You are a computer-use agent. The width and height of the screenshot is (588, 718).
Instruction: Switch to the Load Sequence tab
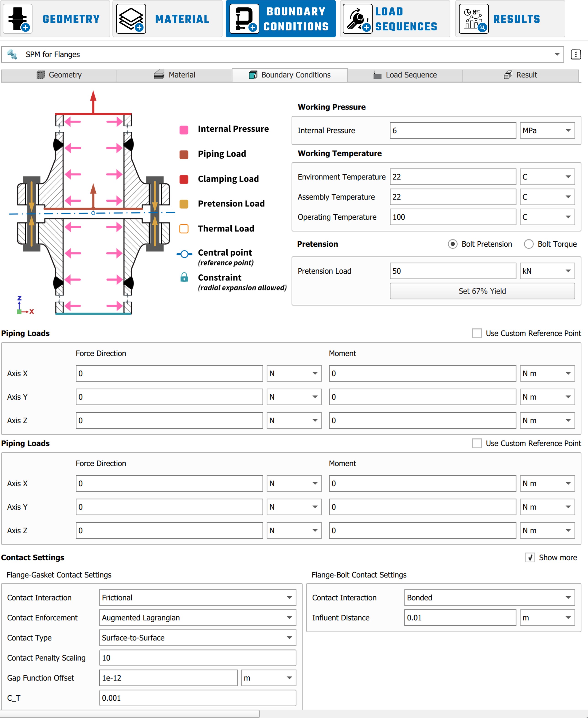[405, 75]
